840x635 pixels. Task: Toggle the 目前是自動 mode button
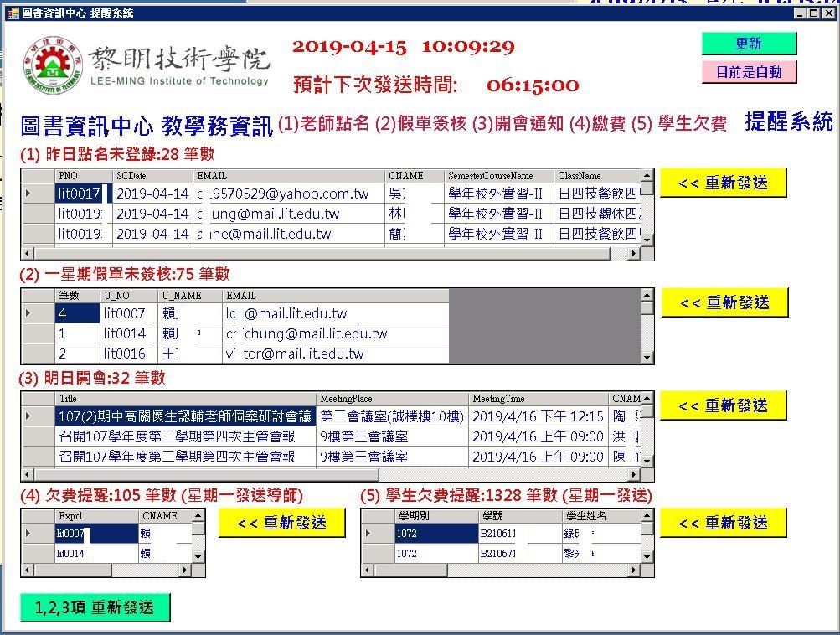pyautogui.click(x=748, y=73)
